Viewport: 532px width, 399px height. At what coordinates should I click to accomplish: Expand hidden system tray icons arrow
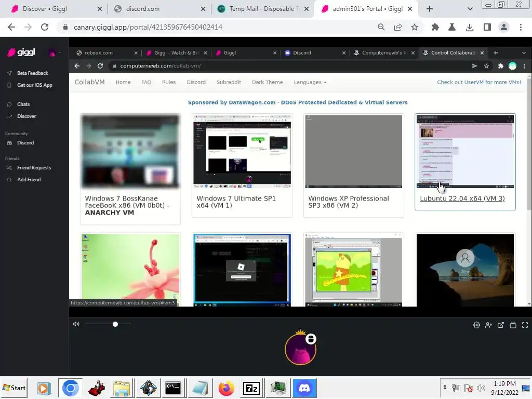point(445,388)
